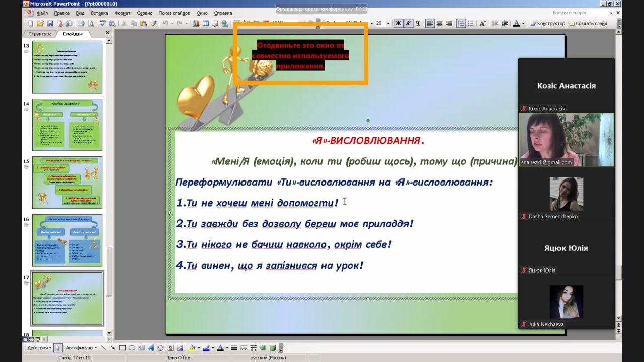The height and width of the screenshot is (362, 644).
Task: Choose the Select Objects pointer tool
Action: click(58, 347)
